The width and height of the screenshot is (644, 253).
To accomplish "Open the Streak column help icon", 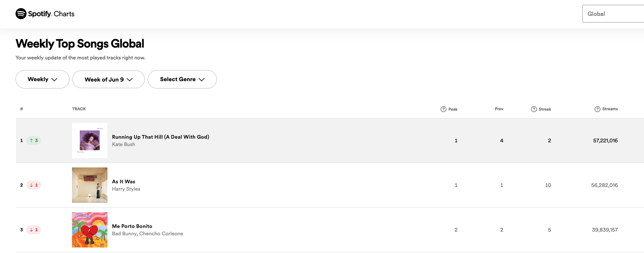I will (x=534, y=109).
